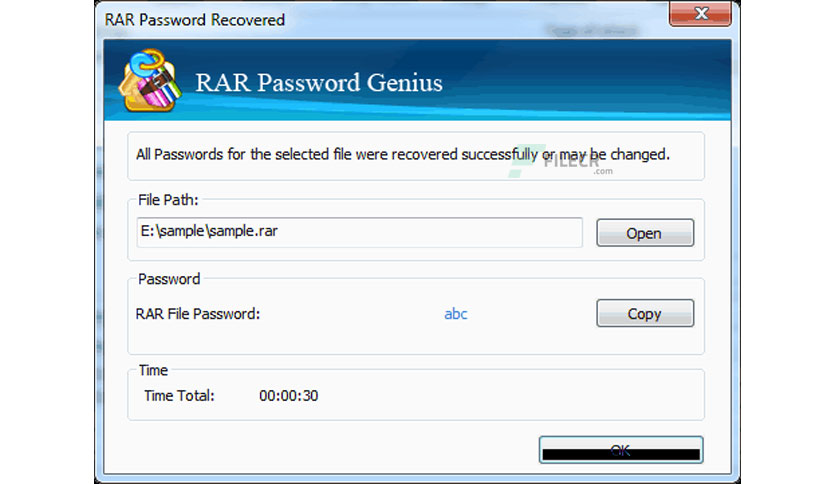Click the passwords recovered successfully message
The image size is (836, 484).
[403, 155]
